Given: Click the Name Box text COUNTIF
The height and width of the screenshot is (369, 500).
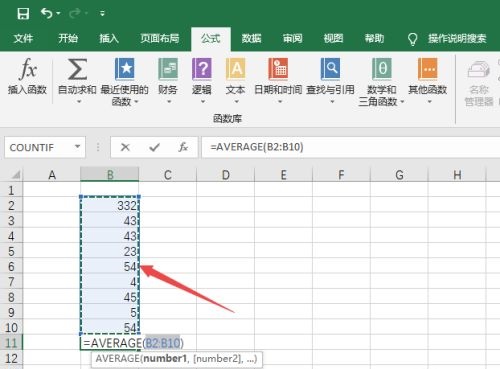Looking at the screenshot, I should tap(32, 147).
